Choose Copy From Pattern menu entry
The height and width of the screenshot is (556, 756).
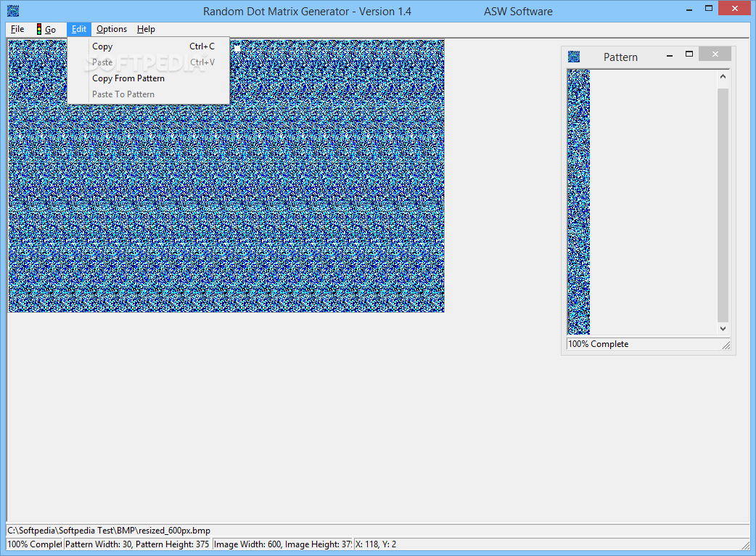(149, 78)
